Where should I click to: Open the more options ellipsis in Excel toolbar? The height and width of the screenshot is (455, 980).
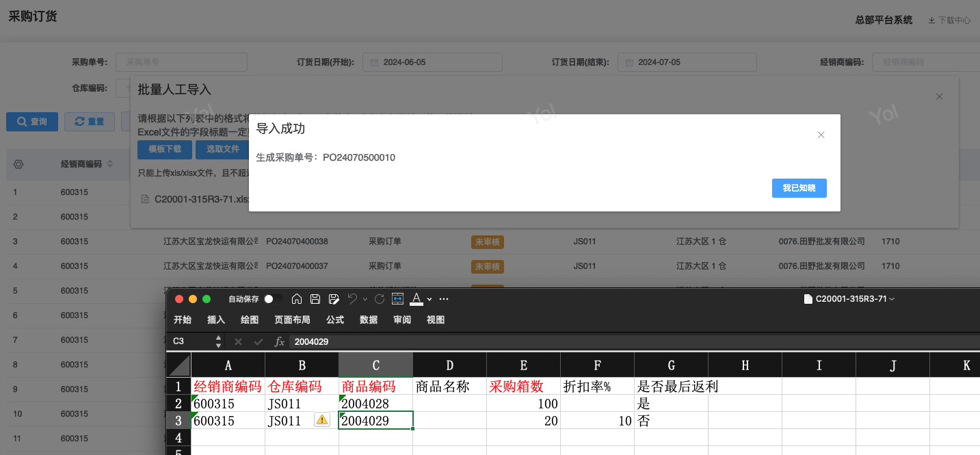tap(444, 299)
